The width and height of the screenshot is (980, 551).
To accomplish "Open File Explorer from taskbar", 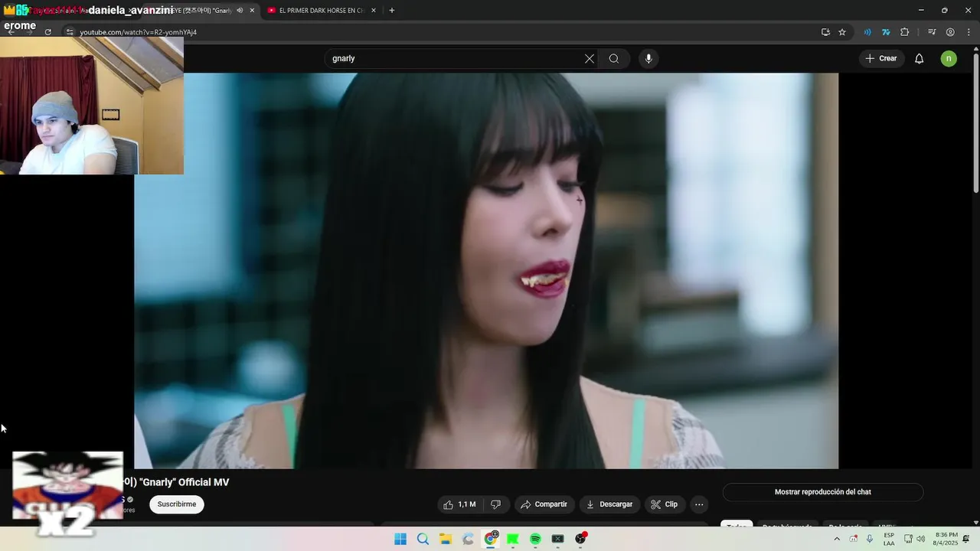I will pos(446,539).
